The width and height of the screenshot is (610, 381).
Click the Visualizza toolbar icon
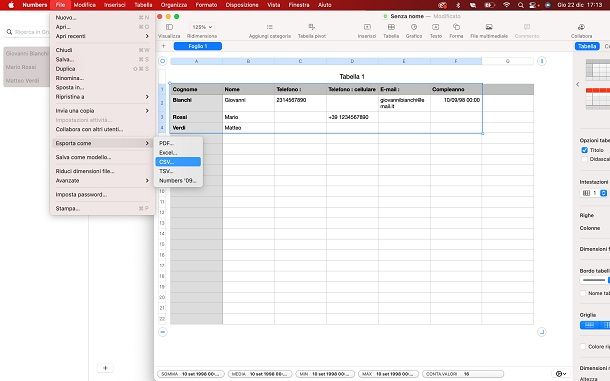(x=169, y=27)
